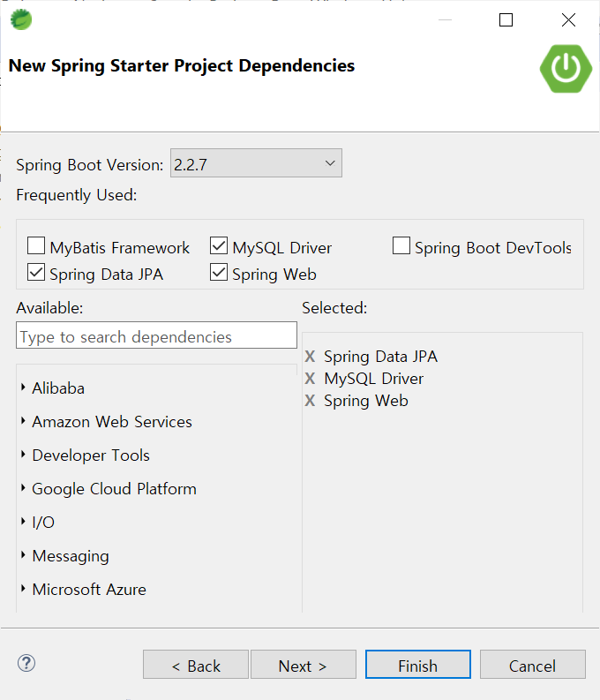
Task: Select the Messaging tree label
Action: (71, 556)
